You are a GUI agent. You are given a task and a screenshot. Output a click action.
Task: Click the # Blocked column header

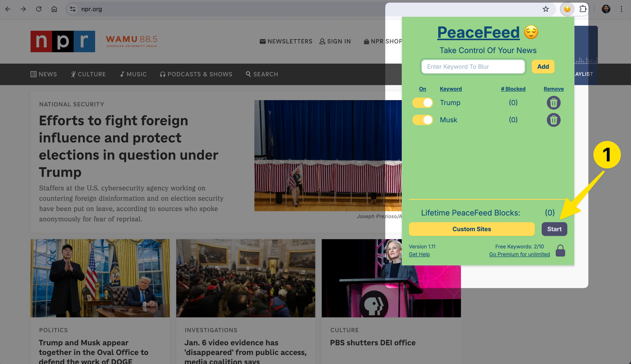point(513,89)
